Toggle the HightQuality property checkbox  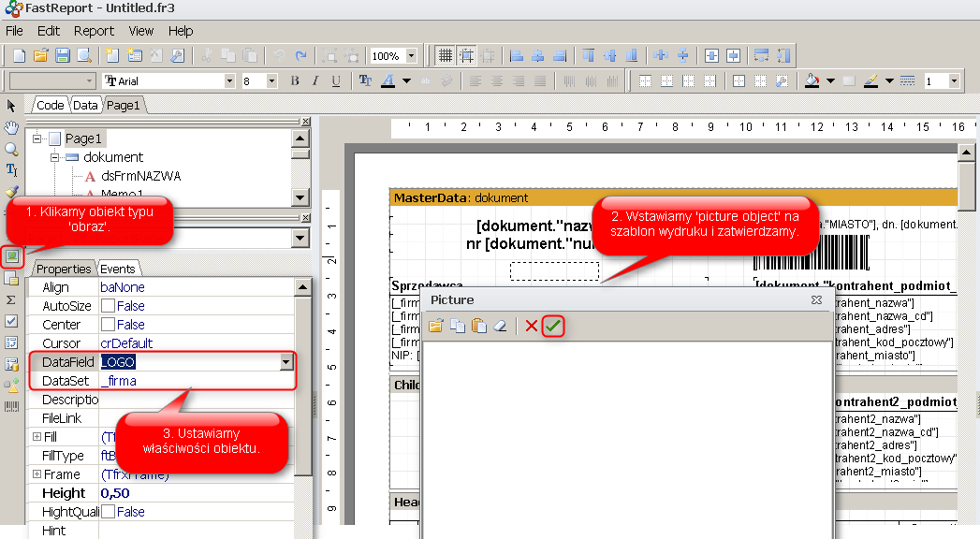tap(108, 512)
